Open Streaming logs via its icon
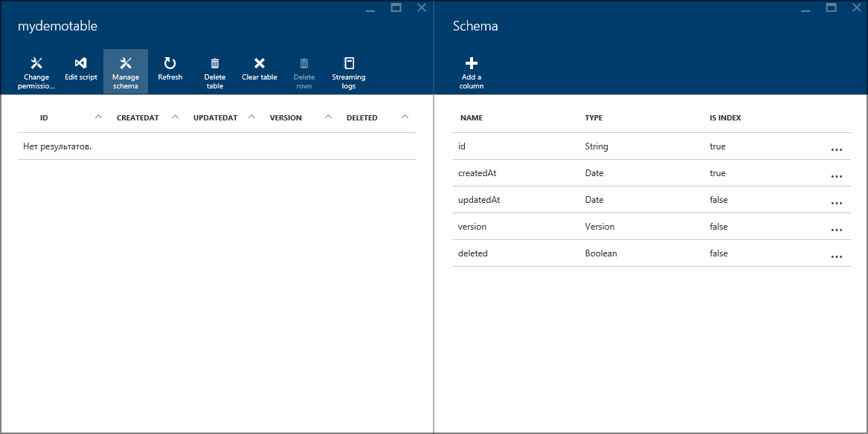This screenshot has width=868, height=434. [348, 65]
